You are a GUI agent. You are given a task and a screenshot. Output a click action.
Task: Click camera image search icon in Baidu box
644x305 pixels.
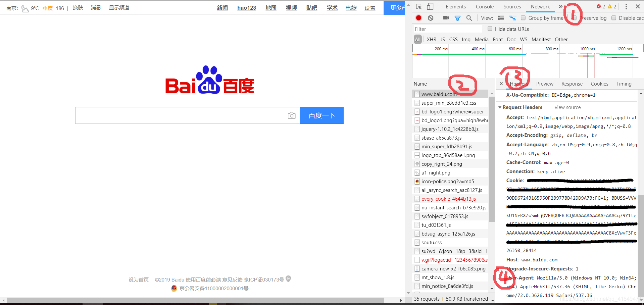(292, 115)
